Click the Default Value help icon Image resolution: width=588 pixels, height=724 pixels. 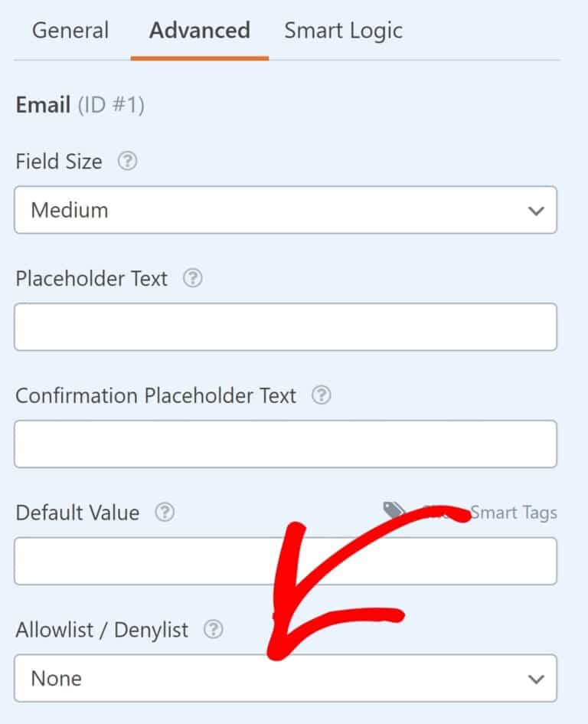165,513
